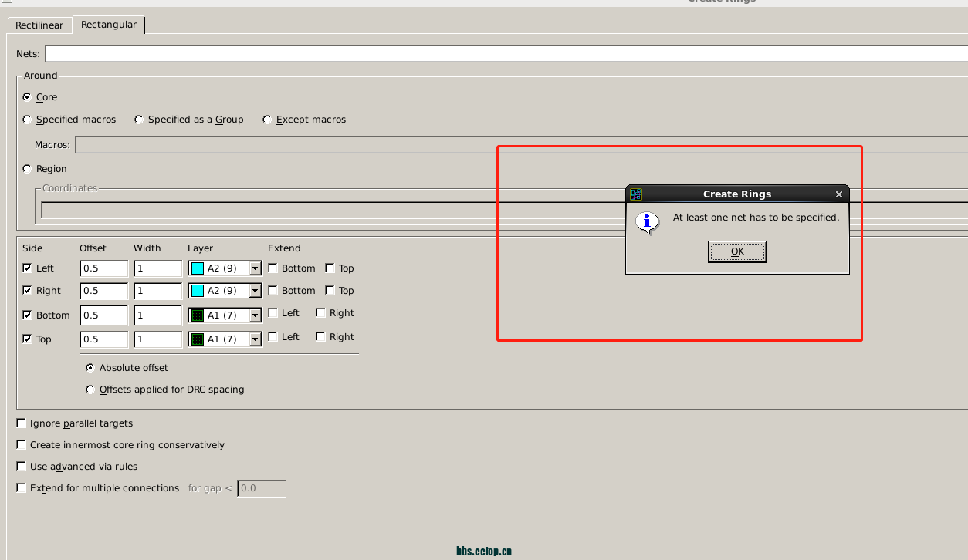The image size is (968, 560).
Task: Click the Bottom side Offset field
Action: click(104, 315)
